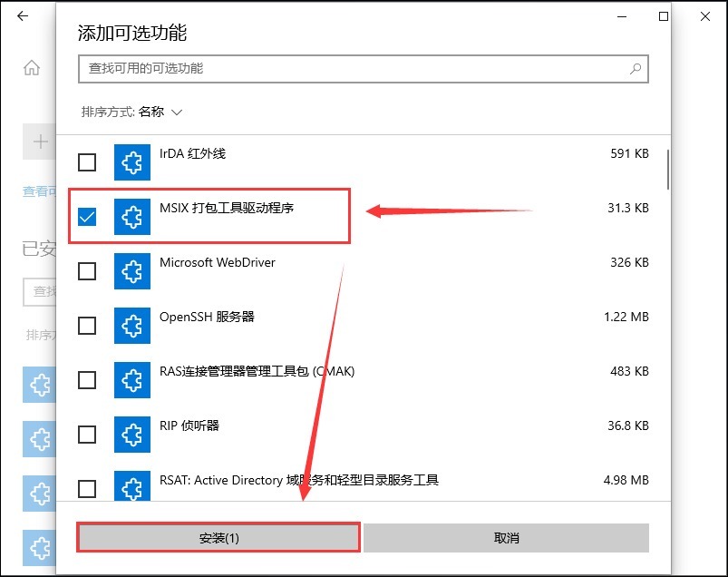The image size is (728, 577).
Task: Click the 查找可用的可选功能 search field
Action: (x=363, y=69)
